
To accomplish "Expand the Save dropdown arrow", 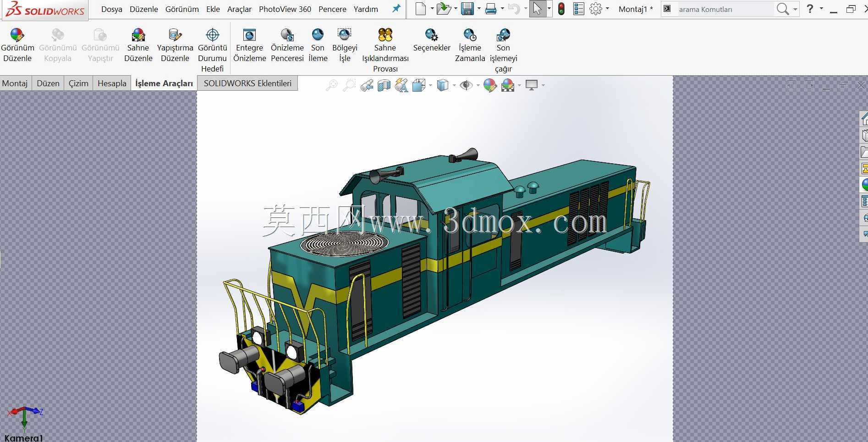I will pos(479,9).
